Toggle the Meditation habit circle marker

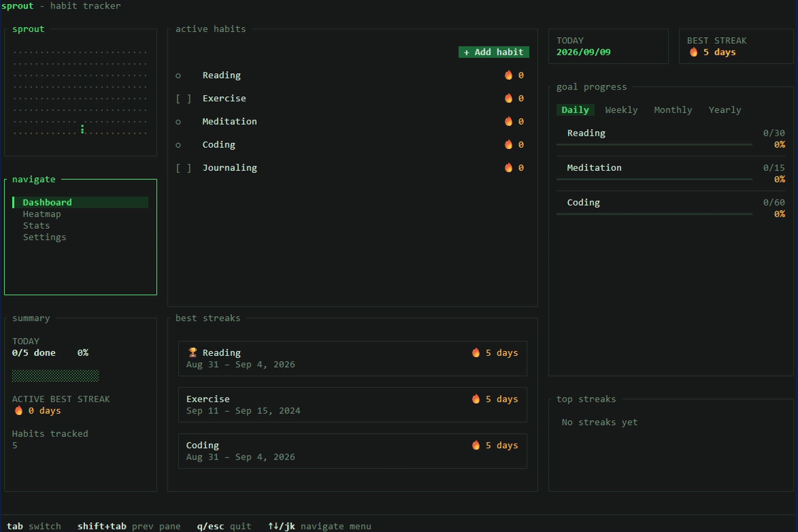[x=178, y=122]
